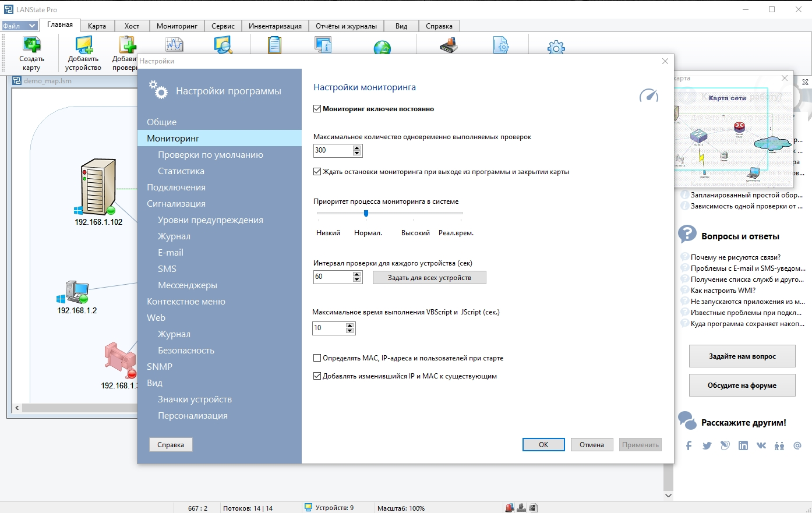Click the network device status bar icon
The image size is (812, 513).
click(521, 508)
